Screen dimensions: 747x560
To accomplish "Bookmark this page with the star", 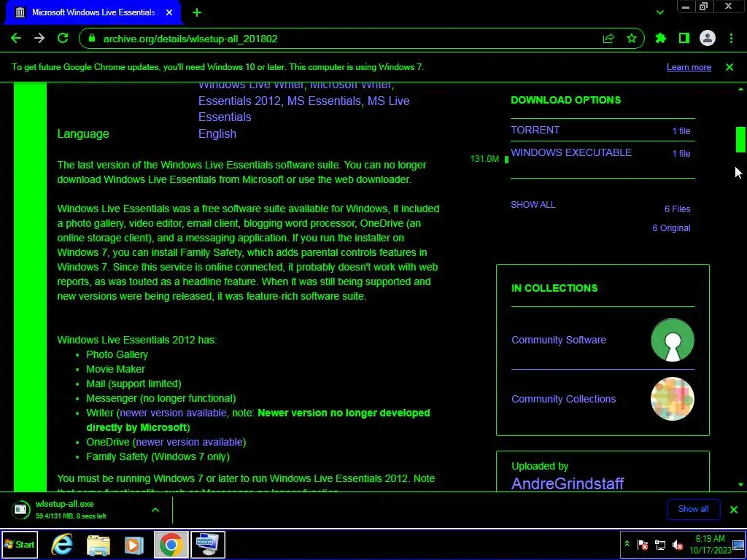I will coord(632,39).
